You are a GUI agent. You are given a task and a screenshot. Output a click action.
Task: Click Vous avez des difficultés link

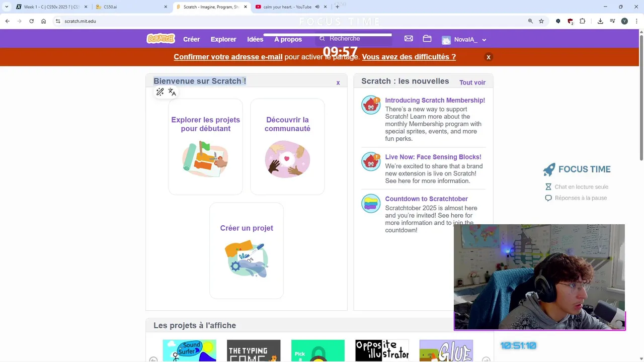[x=409, y=57]
